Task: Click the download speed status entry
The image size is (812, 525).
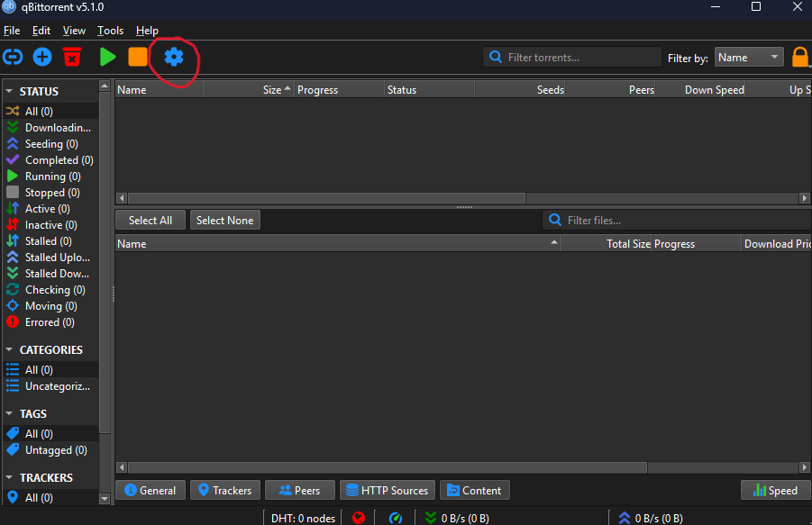Action: 457,519
